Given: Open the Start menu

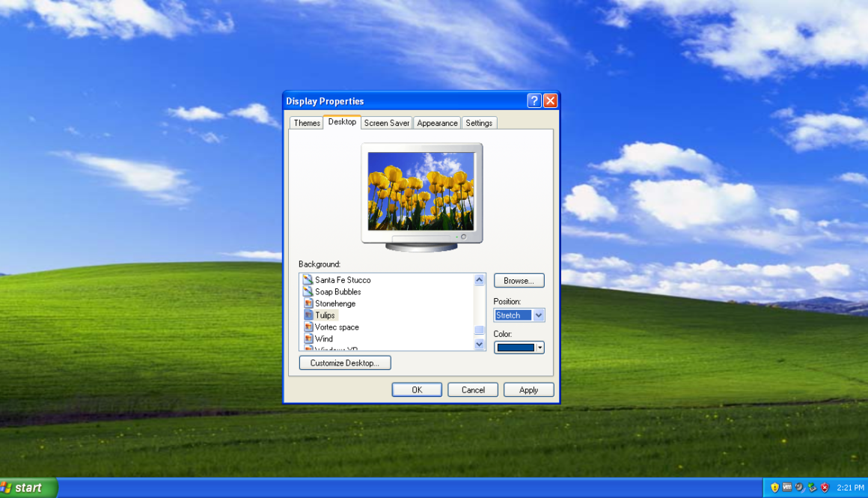Looking at the screenshot, I should 28,488.
